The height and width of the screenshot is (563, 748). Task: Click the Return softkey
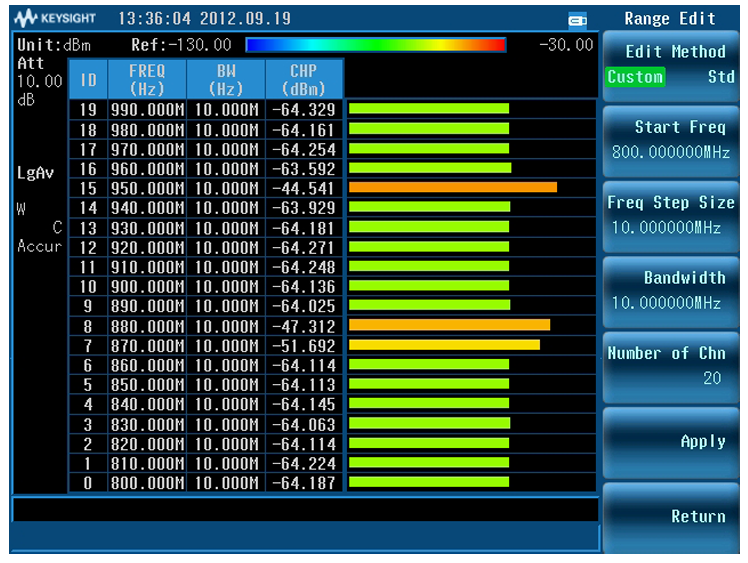click(x=671, y=517)
